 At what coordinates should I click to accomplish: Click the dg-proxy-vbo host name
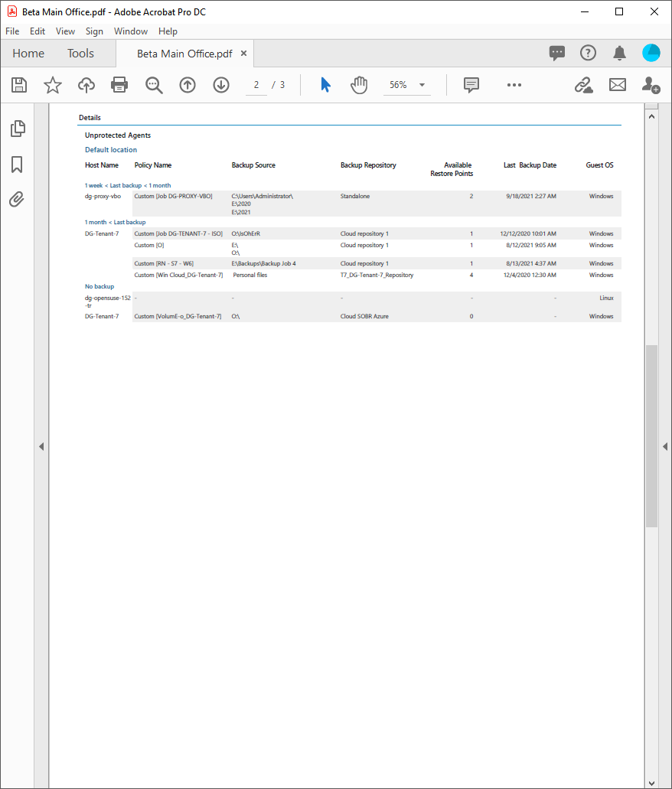[x=103, y=196]
